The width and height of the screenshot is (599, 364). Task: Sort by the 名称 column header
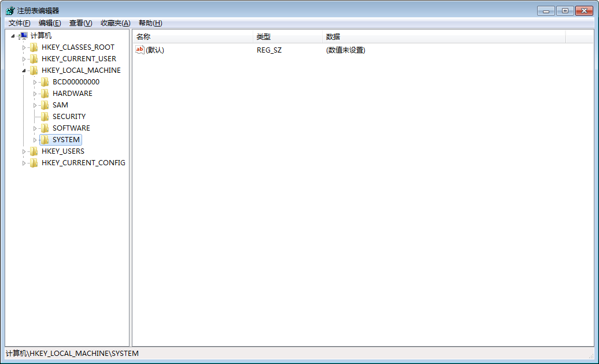[x=193, y=36]
